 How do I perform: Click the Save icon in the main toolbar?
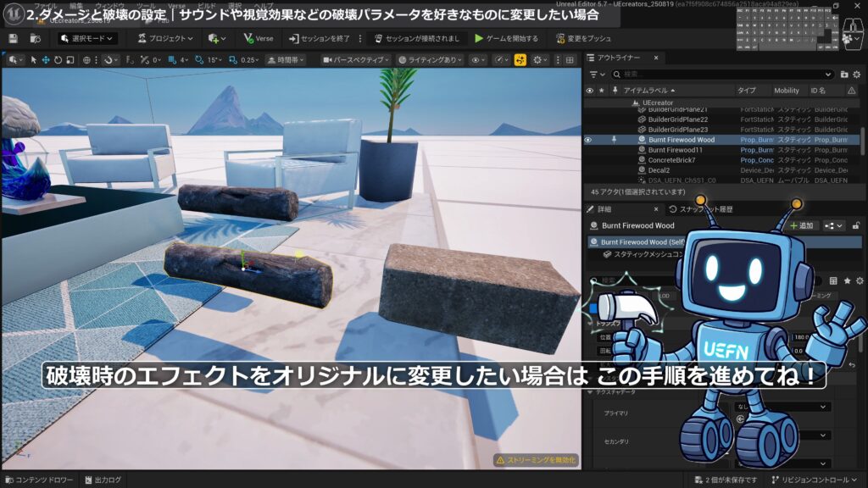pos(14,38)
